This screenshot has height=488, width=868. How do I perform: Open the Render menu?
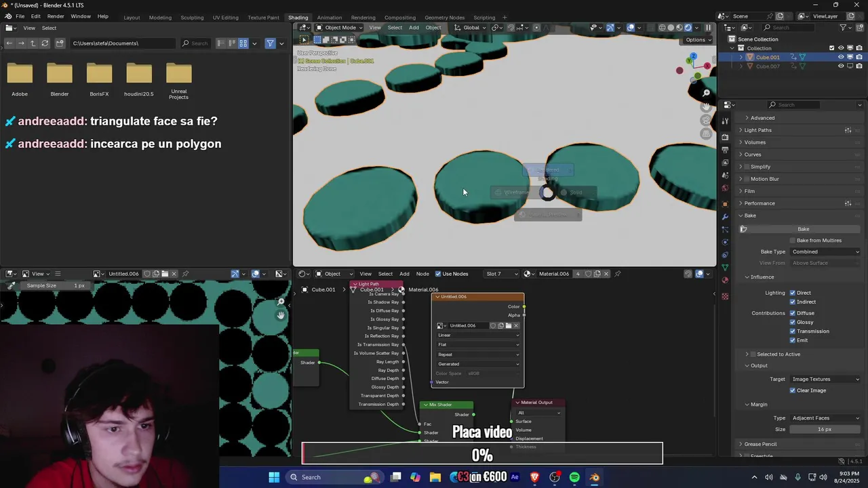[x=56, y=16]
